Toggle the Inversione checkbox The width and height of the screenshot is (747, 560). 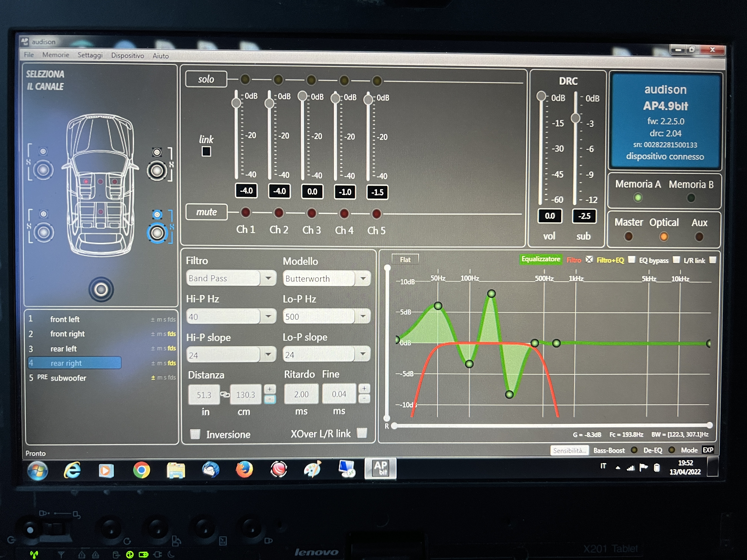tap(195, 434)
